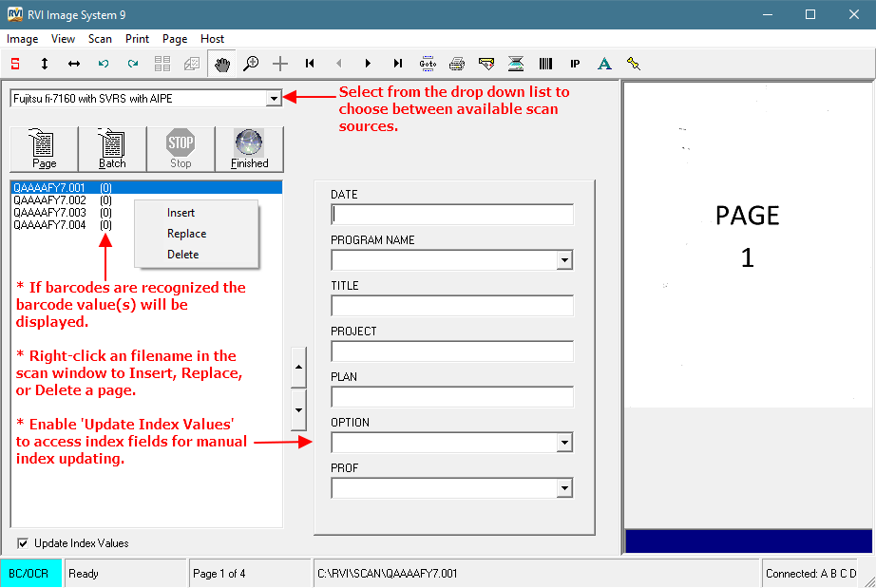
Task: Click the up arrow button beside index fields
Action: [x=298, y=367]
